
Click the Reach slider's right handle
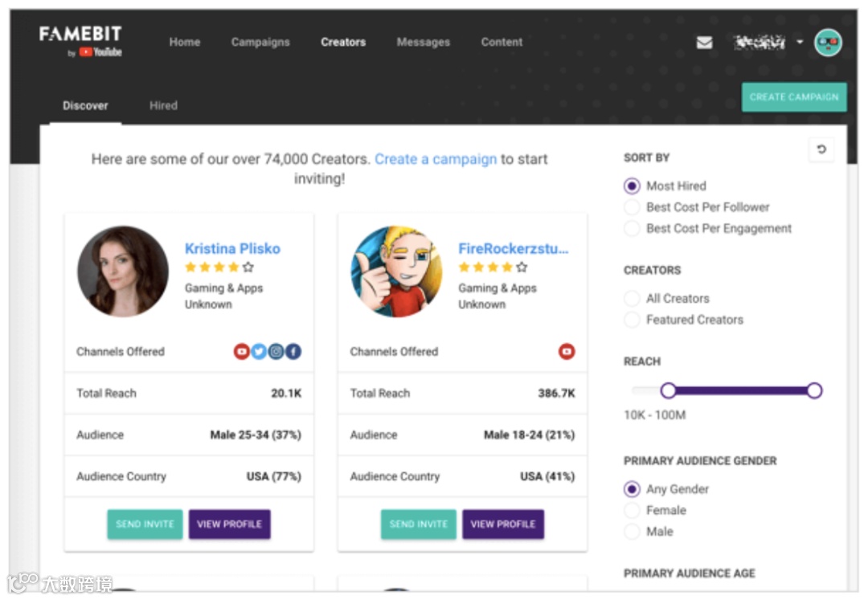point(814,391)
